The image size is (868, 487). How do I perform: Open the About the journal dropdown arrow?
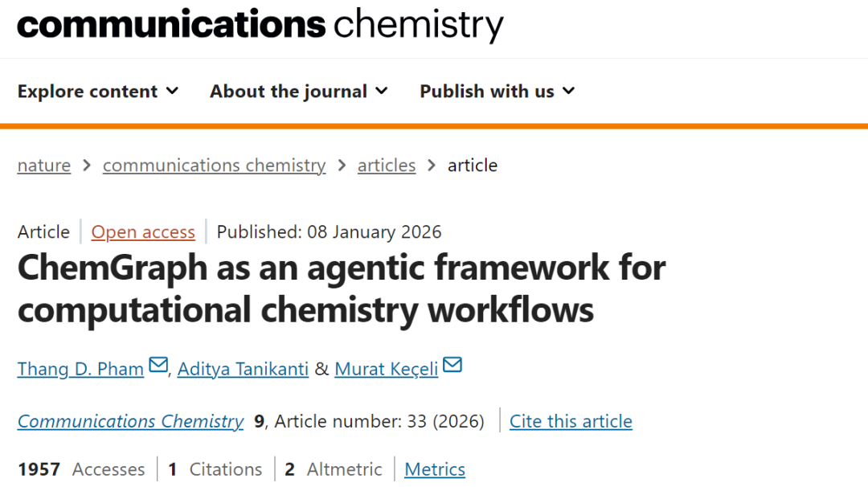pos(381,91)
